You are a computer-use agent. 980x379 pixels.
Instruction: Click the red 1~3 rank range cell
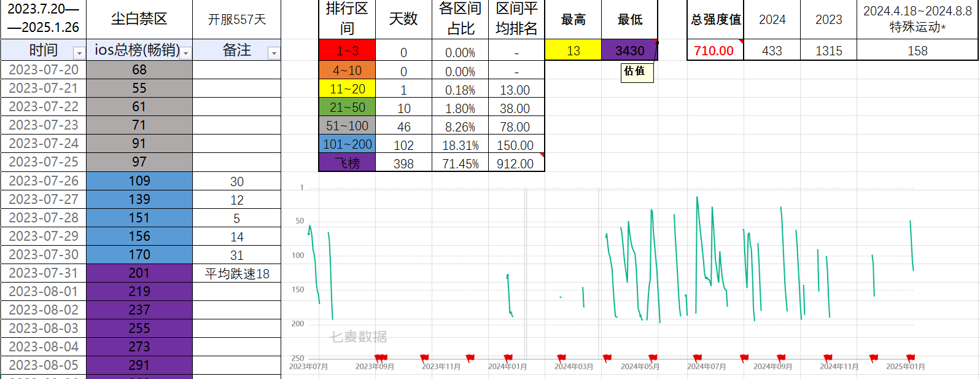coord(347,51)
